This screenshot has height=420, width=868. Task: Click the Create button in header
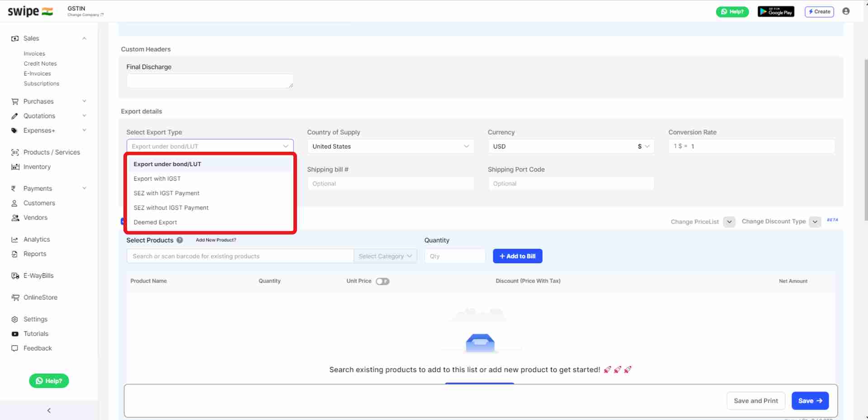pos(819,12)
